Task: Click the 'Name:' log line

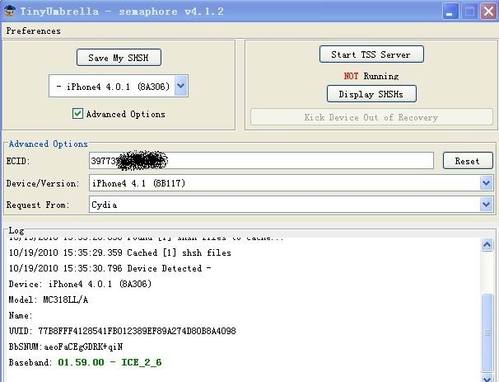Action: click(x=20, y=315)
